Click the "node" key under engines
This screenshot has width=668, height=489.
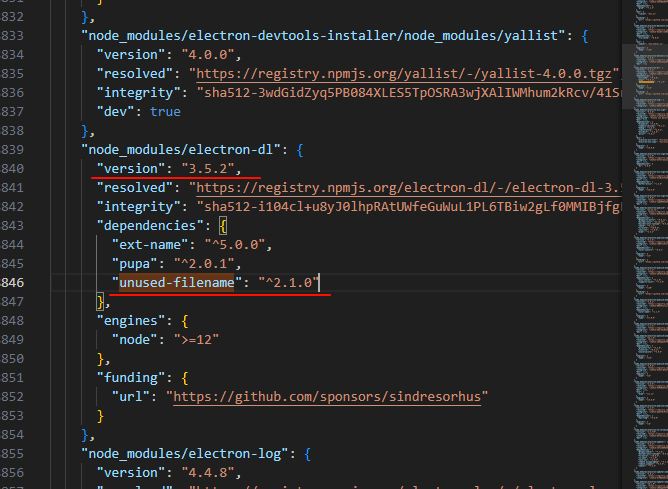135,339
